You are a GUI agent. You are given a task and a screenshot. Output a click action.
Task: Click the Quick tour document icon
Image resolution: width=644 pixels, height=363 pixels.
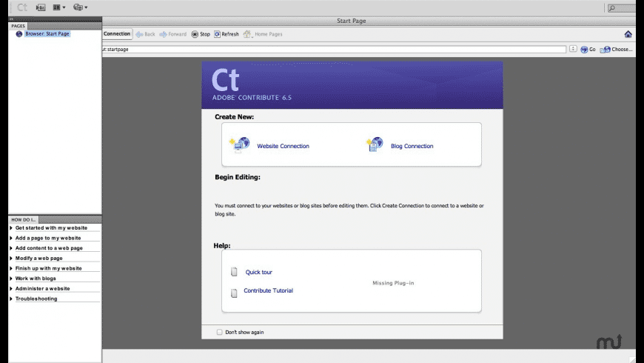234,272
